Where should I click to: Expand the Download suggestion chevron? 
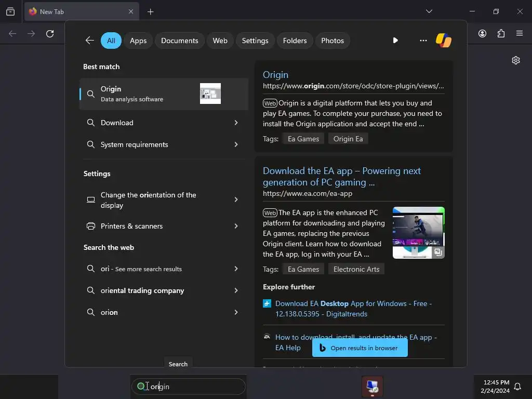tap(236, 123)
